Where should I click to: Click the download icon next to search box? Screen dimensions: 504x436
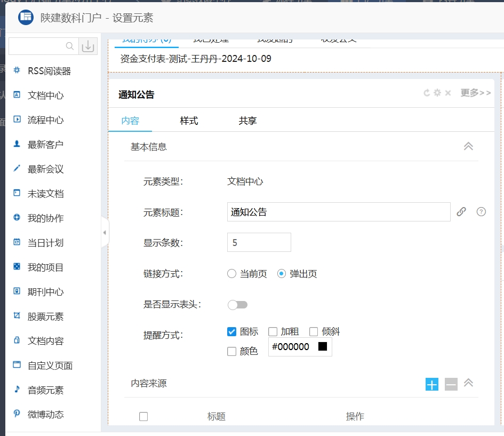tap(88, 46)
